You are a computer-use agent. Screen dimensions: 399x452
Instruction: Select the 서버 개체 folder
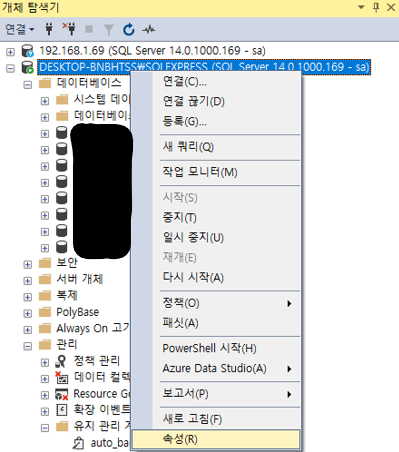click(80, 279)
